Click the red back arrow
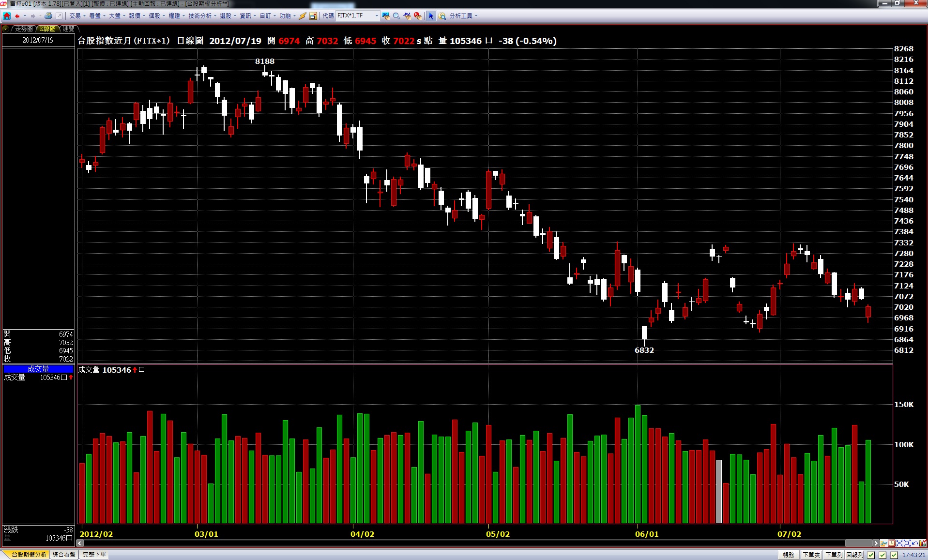 [x=17, y=16]
